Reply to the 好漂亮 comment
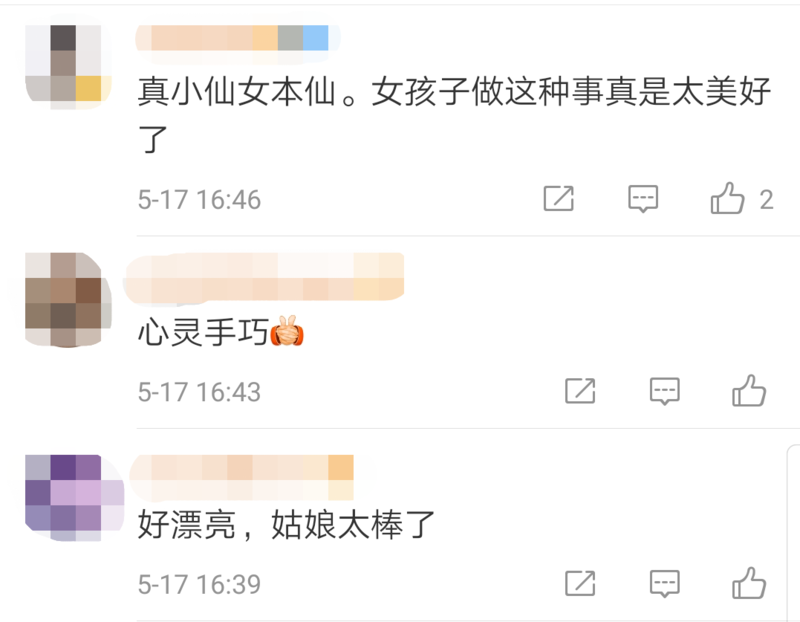 [664, 583]
